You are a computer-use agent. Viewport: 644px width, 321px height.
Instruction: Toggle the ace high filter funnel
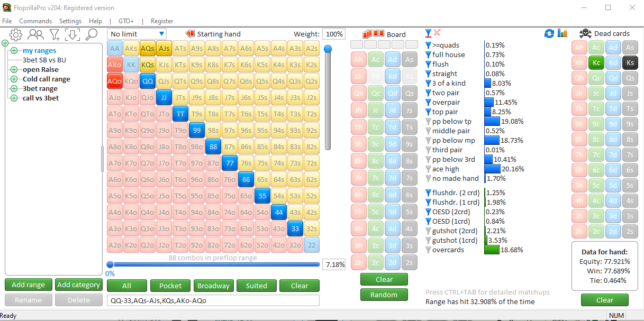click(429, 169)
